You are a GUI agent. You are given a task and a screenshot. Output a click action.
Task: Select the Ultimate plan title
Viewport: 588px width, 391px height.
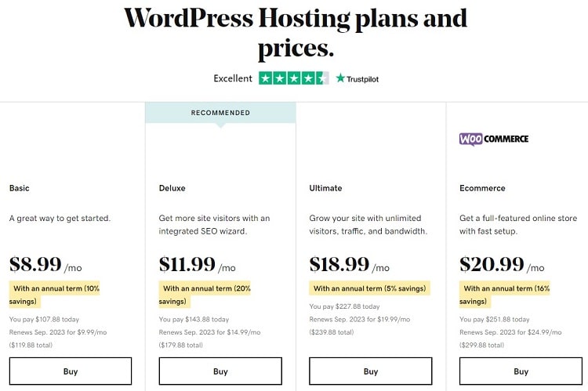[325, 188]
